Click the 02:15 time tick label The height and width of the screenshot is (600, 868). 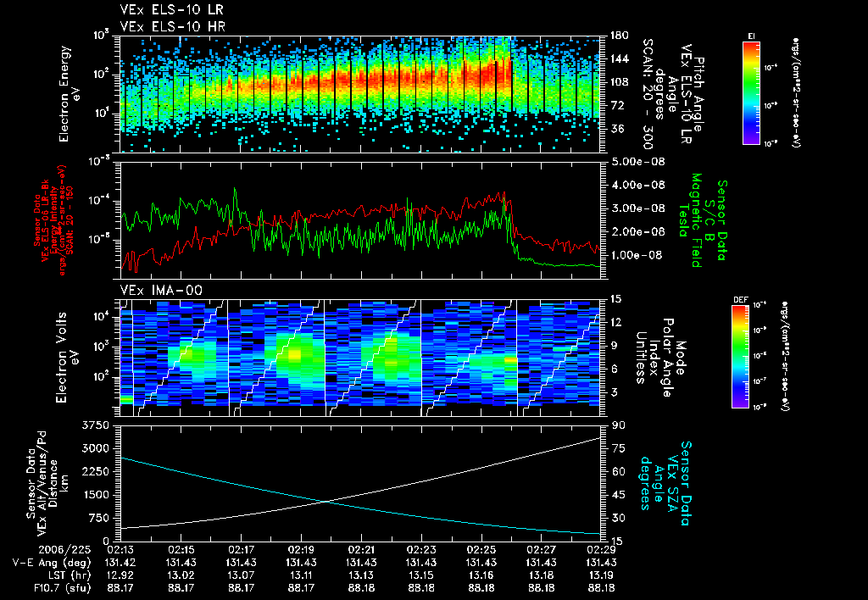(181, 550)
